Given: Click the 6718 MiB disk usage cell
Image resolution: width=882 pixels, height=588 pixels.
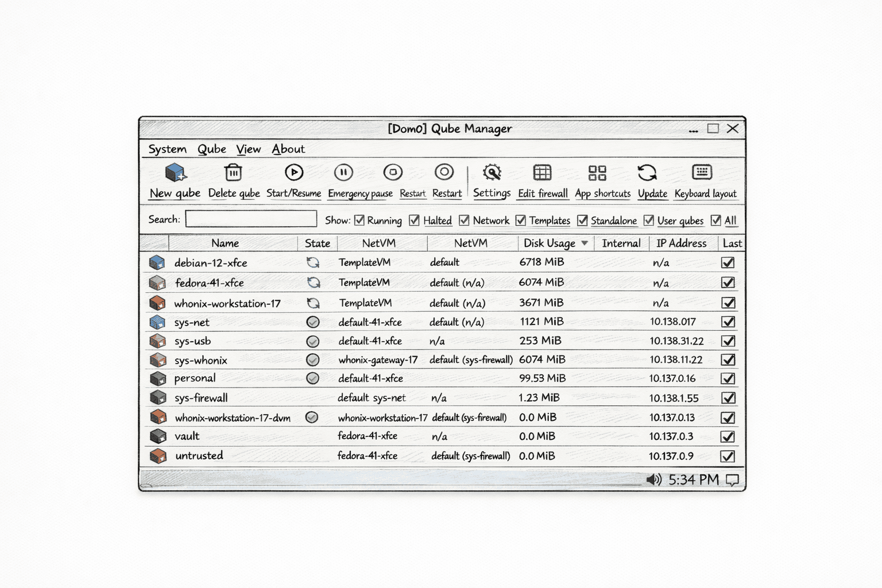Looking at the screenshot, I should (x=541, y=262).
